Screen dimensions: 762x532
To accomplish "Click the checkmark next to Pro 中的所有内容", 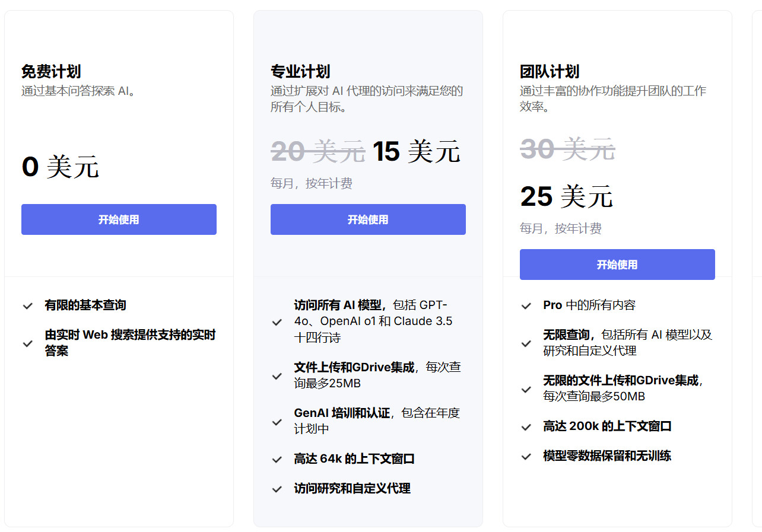I will click(x=526, y=306).
